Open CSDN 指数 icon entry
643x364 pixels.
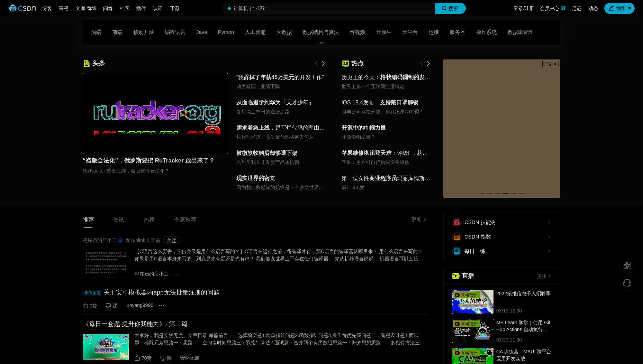tap(456, 237)
